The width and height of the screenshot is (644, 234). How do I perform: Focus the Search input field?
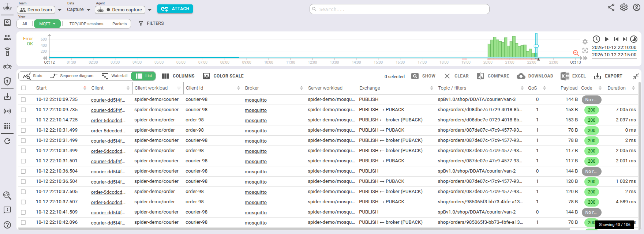(x=399, y=9)
